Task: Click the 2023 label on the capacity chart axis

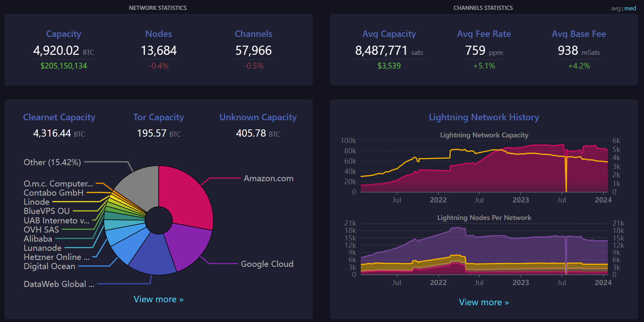Action: click(521, 200)
